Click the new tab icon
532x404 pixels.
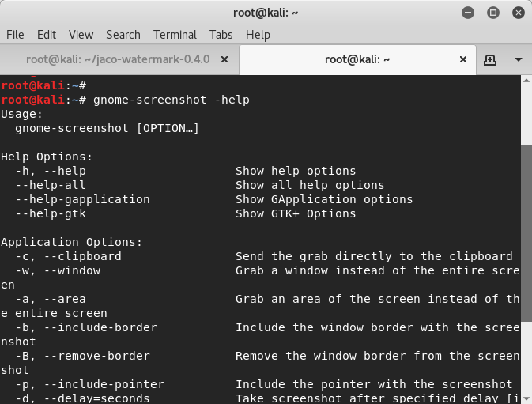(490, 60)
